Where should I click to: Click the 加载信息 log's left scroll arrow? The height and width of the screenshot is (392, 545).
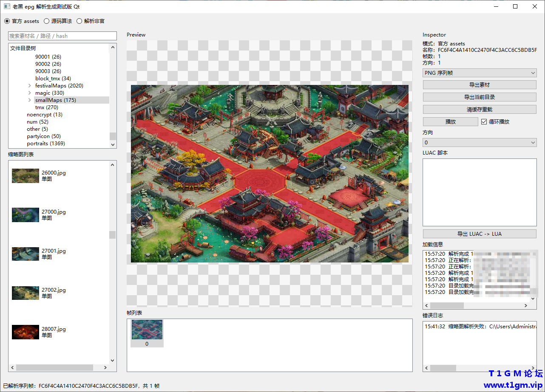[426, 306]
